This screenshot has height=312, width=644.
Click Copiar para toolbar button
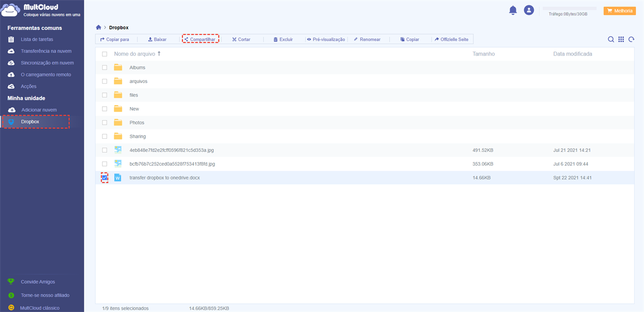[114, 39]
